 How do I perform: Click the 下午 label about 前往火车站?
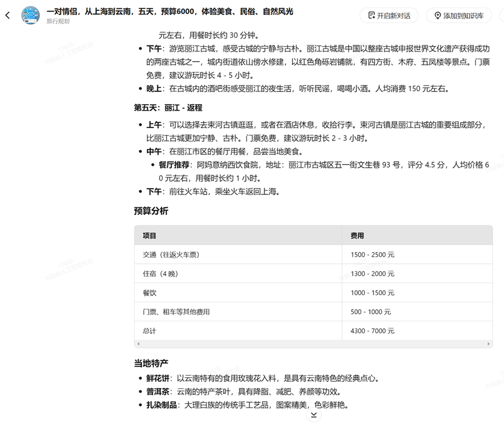point(154,192)
